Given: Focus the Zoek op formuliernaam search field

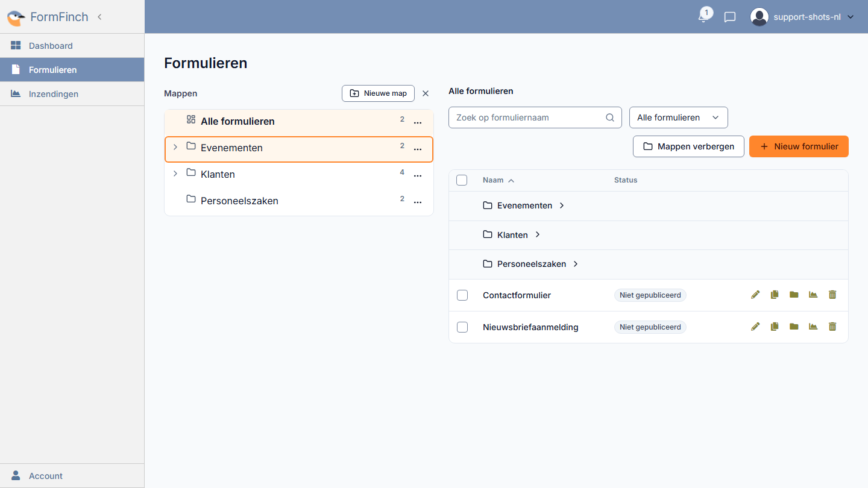Looking at the screenshot, I should click(535, 117).
